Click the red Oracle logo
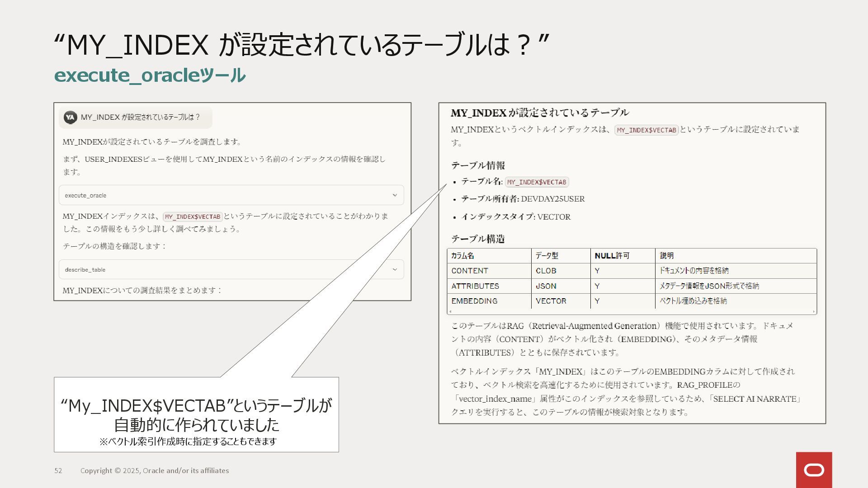 (814, 470)
